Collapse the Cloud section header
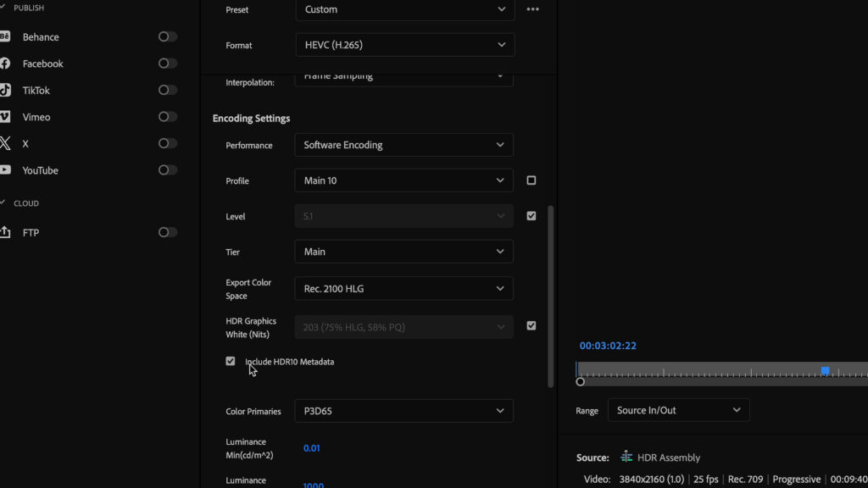 coord(25,203)
